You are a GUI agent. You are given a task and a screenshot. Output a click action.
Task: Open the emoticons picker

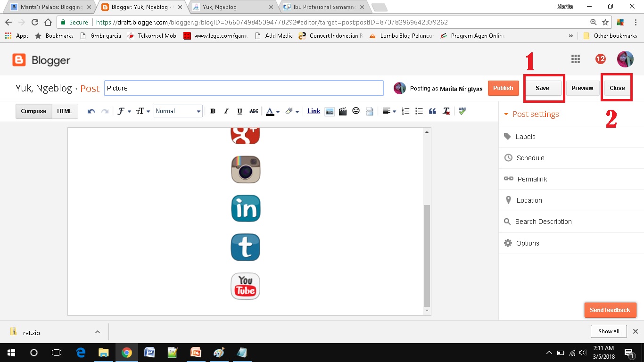pyautogui.click(x=356, y=111)
